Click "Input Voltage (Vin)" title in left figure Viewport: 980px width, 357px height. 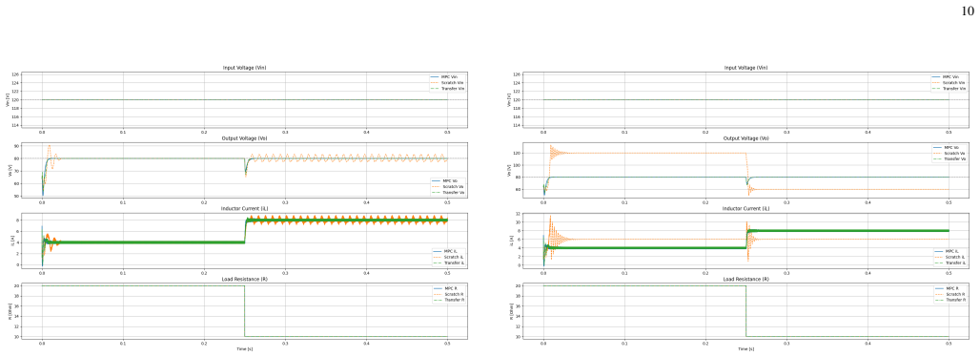coord(245,68)
